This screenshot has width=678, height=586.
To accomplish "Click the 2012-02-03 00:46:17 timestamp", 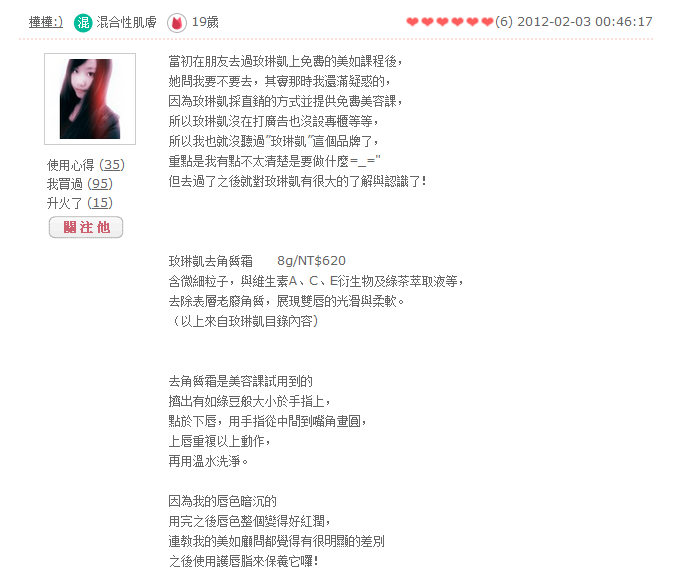I will coord(585,22).
